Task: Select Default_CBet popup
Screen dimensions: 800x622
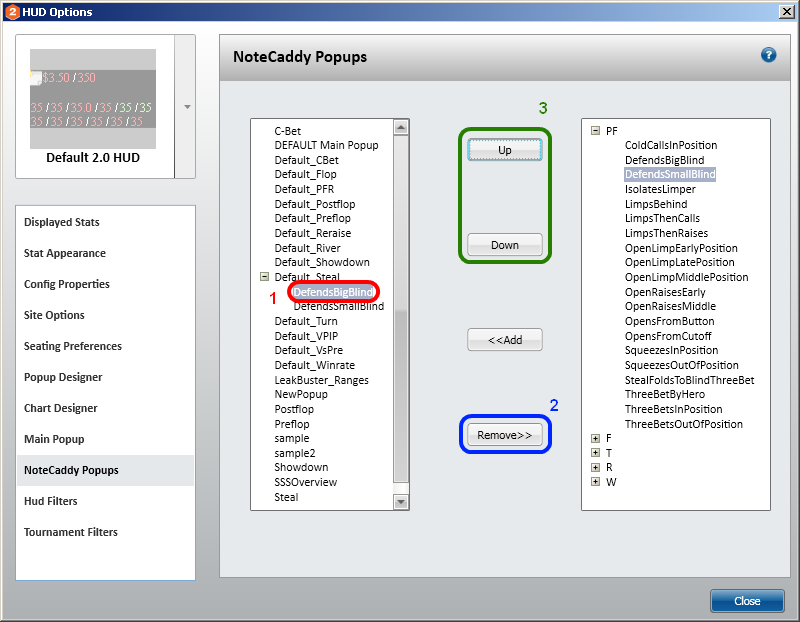Action: tap(307, 160)
